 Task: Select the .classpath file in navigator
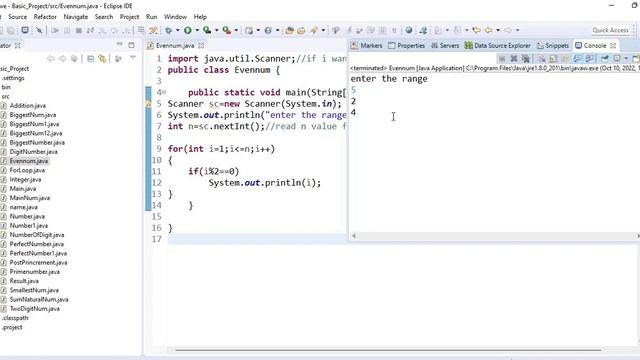(15, 318)
